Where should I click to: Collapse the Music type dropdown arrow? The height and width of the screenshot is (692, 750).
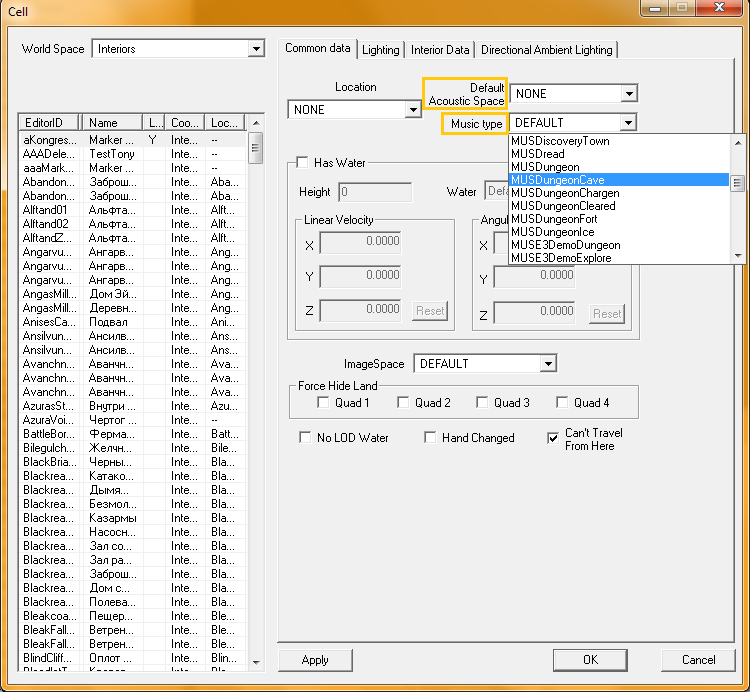click(x=628, y=123)
